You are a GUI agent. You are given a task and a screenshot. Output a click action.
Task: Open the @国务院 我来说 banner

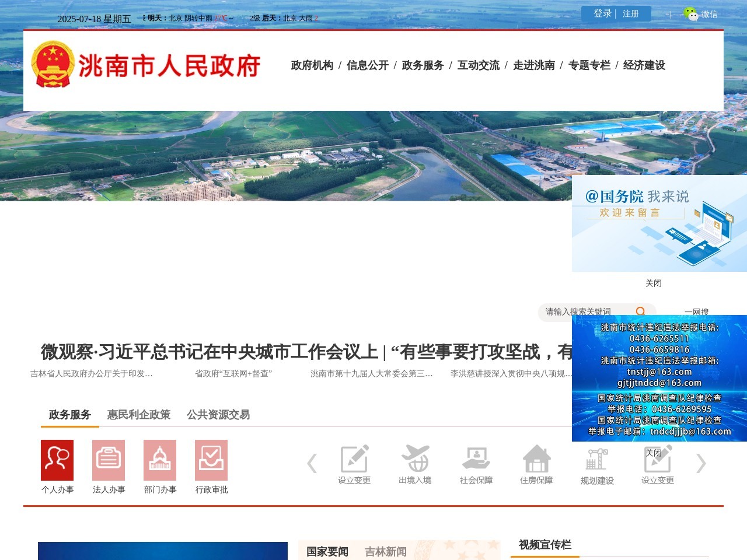click(x=659, y=223)
